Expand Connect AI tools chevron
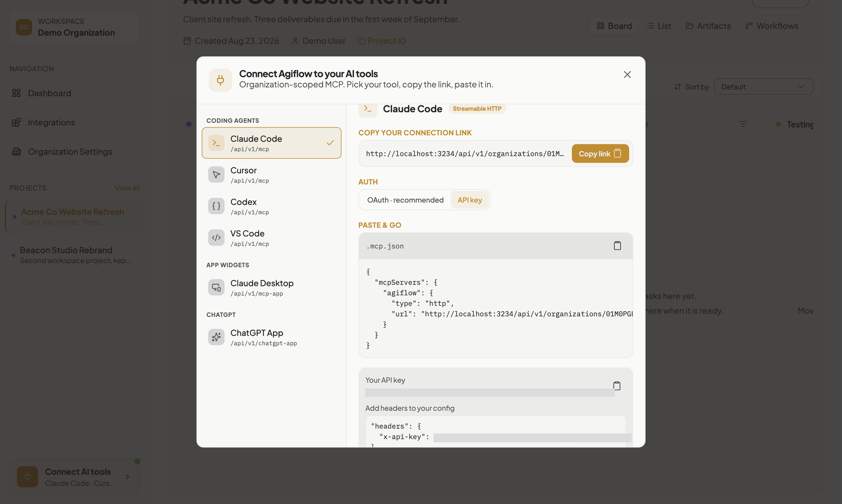This screenshot has height=504, width=842. click(127, 477)
